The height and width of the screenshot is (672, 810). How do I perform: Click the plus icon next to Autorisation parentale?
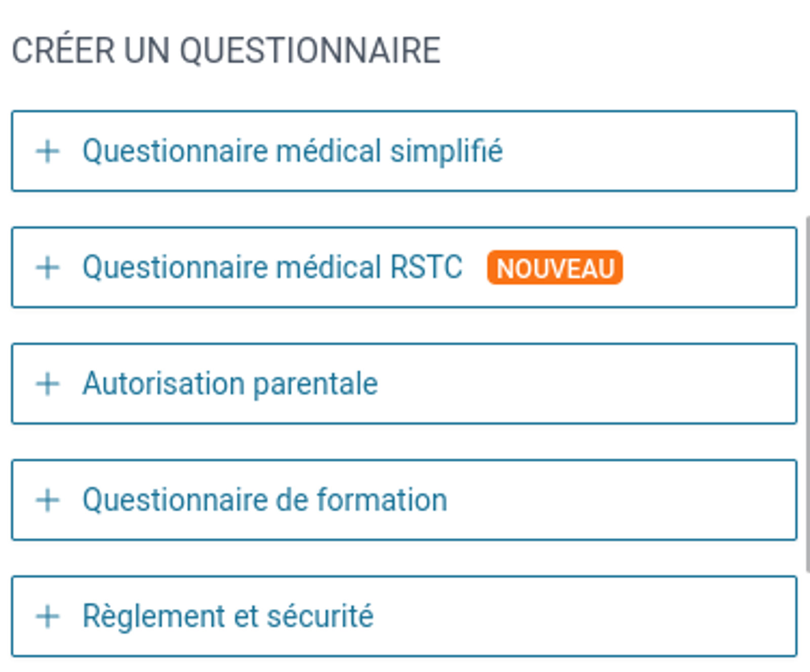(x=48, y=384)
